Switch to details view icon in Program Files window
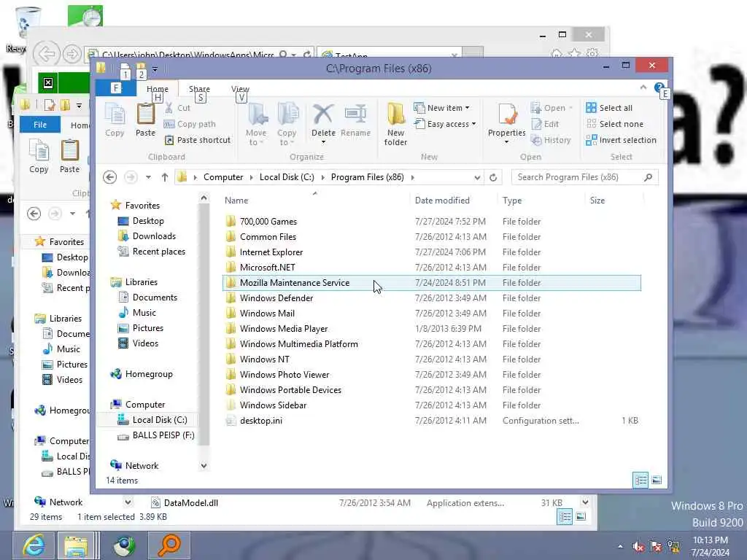Viewport: 747px width, 560px height. click(640, 480)
